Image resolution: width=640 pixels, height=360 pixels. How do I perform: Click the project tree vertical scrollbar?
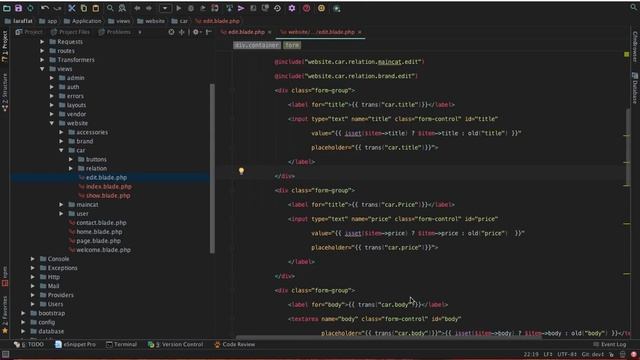point(212,168)
